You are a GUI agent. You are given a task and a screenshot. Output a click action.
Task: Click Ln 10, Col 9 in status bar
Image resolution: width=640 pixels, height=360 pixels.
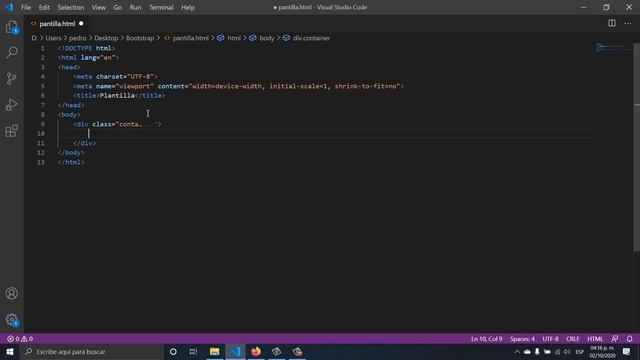tap(487, 339)
